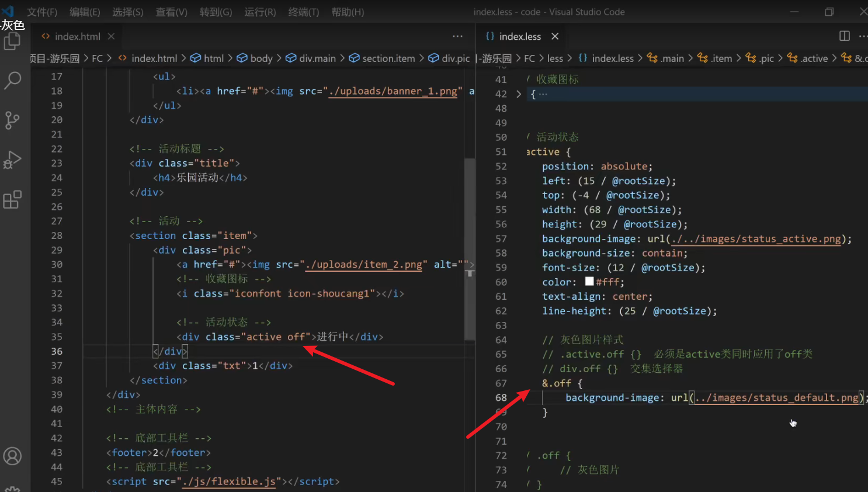Open the Explorer view in activity bar
Screen dimensions: 868x492
tap(12, 41)
